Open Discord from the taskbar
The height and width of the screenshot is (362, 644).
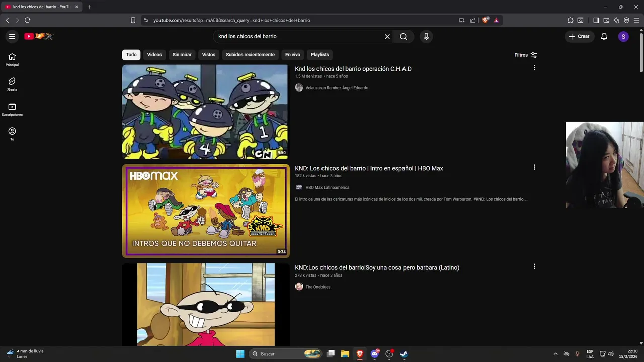click(x=374, y=354)
